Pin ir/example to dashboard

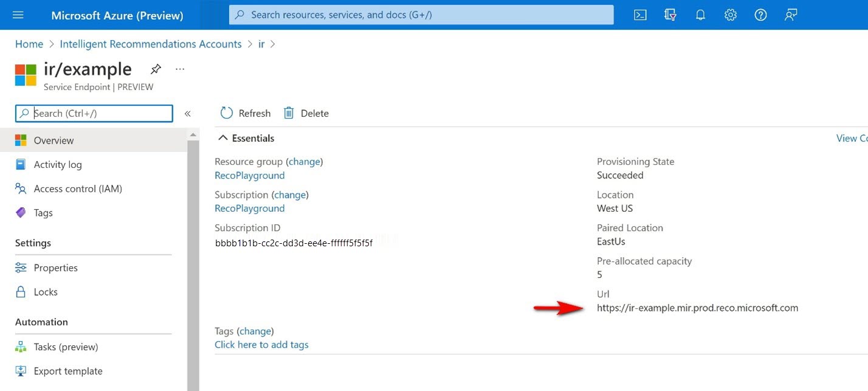tap(156, 69)
